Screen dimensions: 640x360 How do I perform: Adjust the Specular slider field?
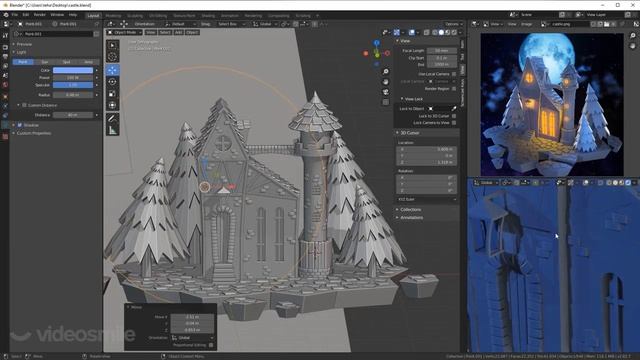[73, 85]
